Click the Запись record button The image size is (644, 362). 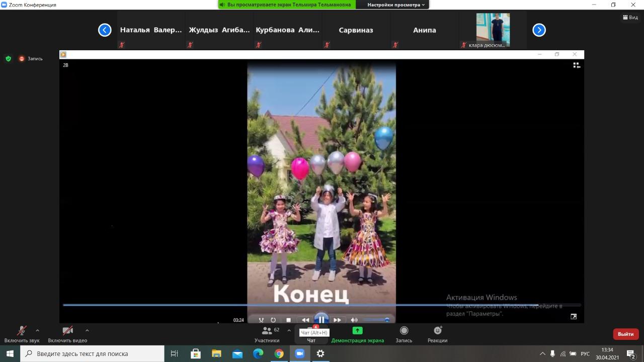point(404,334)
